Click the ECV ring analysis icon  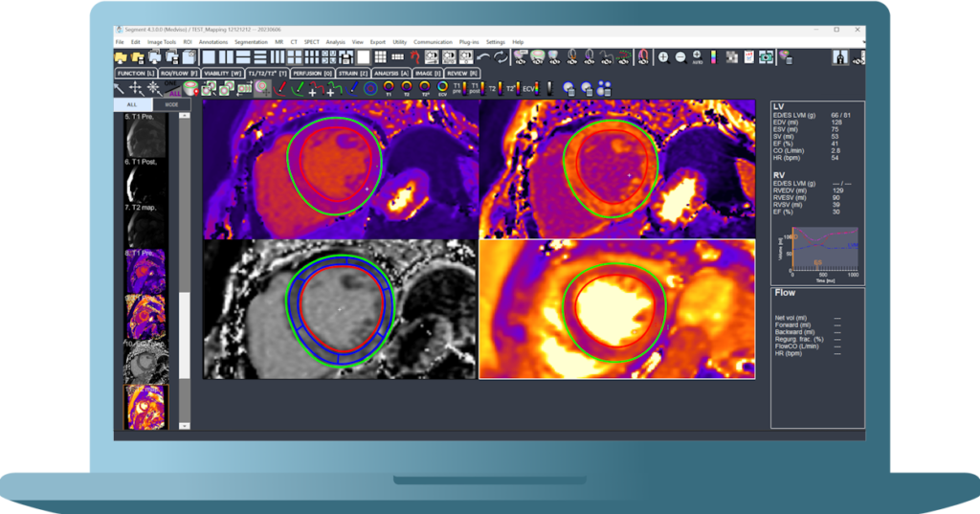pyautogui.click(x=442, y=88)
